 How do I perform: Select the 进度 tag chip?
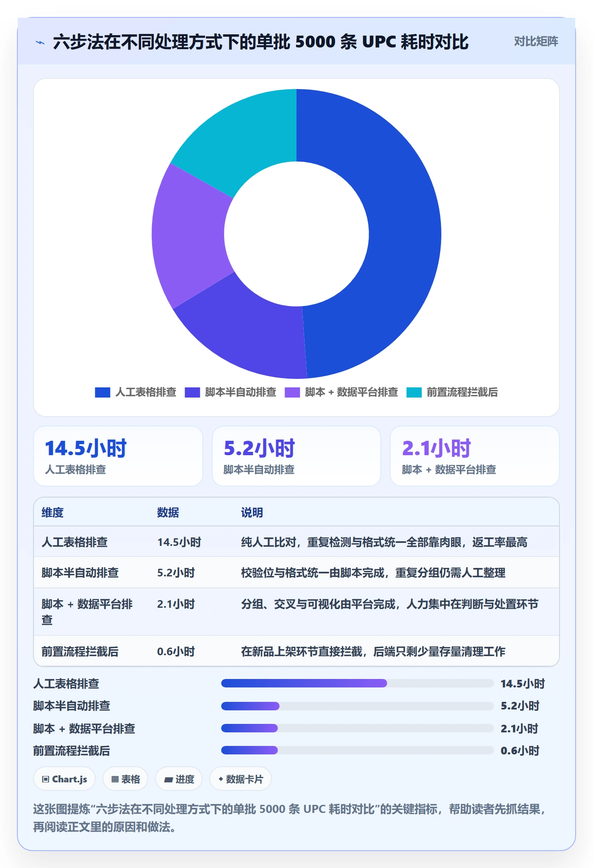(x=179, y=779)
